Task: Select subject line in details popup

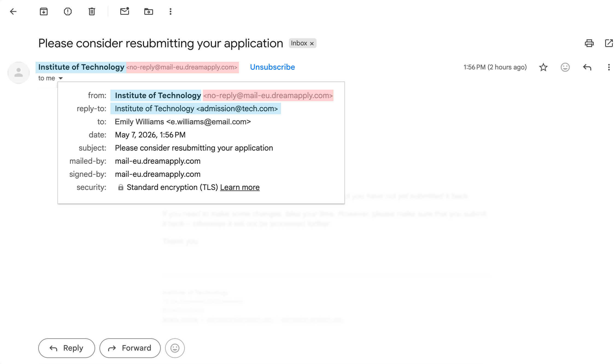Action: [x=194, y=148]
